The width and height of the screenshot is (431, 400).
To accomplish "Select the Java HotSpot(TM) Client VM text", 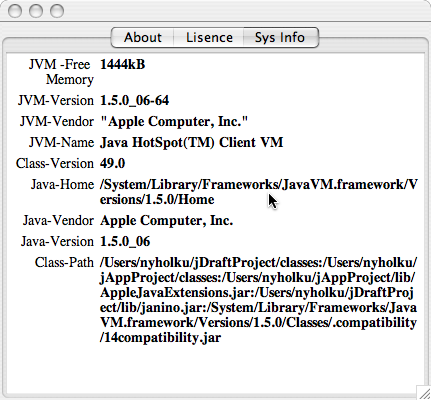I will point(192,142).
